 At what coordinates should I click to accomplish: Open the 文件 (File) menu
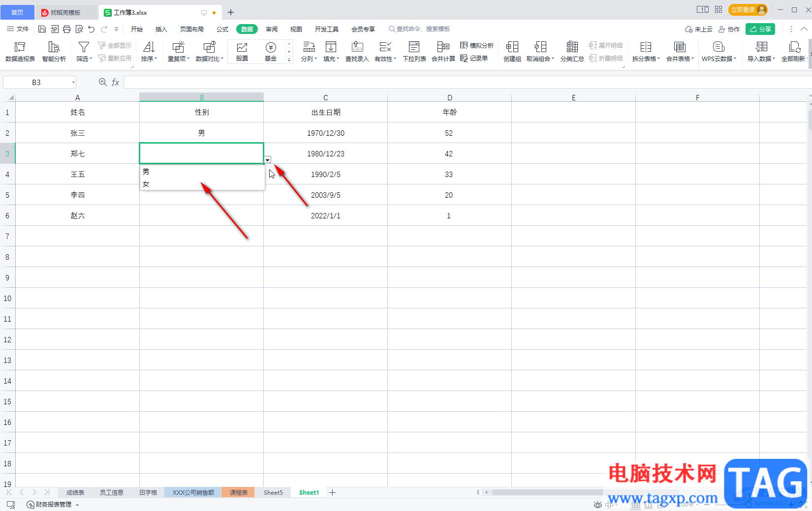tap(18, 29)
